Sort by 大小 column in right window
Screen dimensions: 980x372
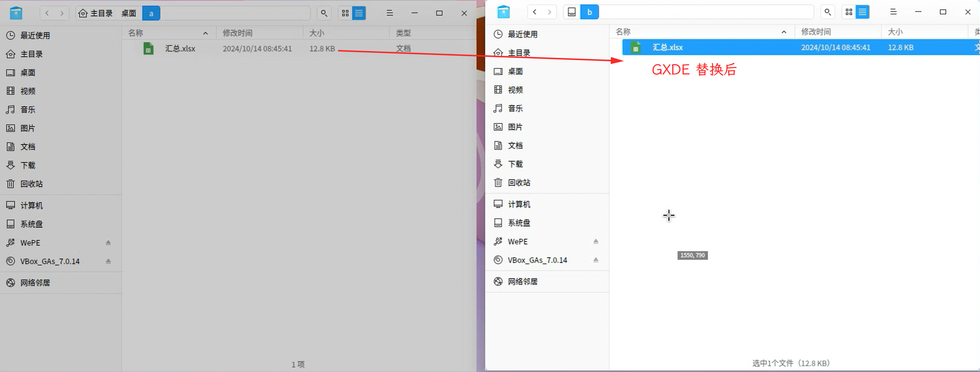pos(925,32)
